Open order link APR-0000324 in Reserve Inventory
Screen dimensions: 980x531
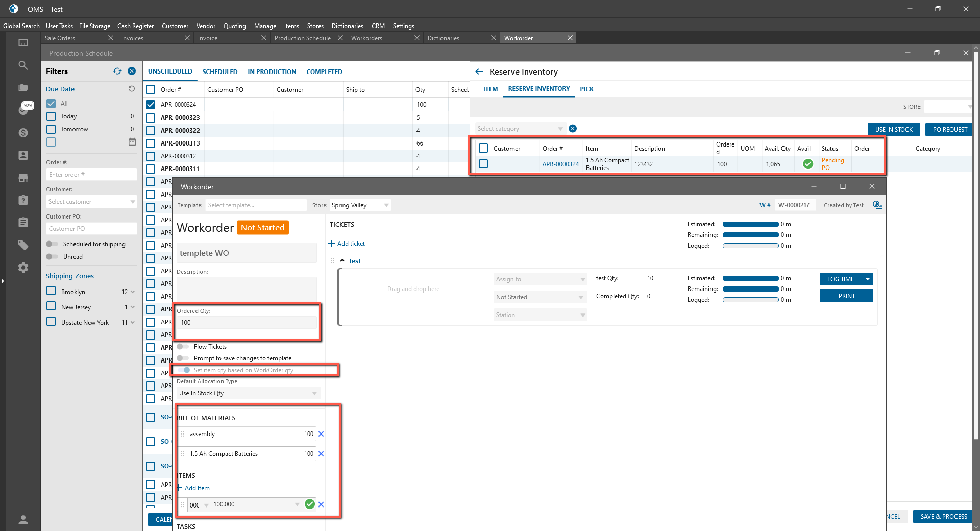[560, 164]
